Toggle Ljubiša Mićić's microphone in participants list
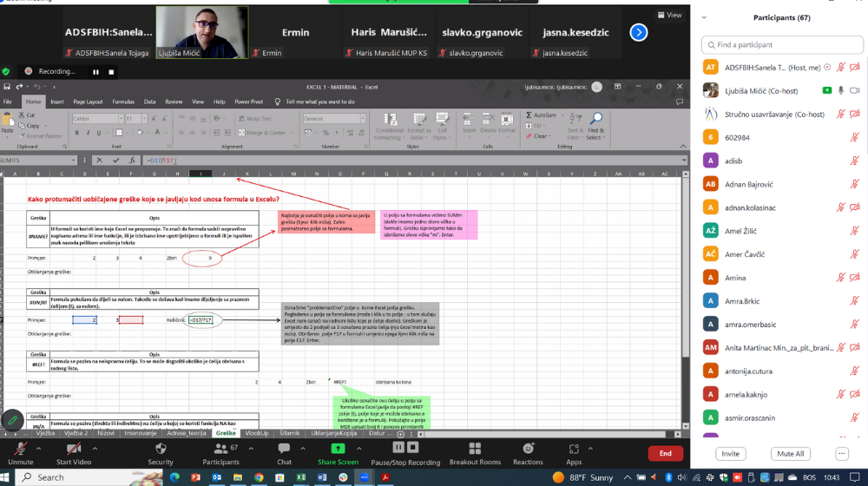Image resolution: width=868 pixels, height=486 pixels. click(x=840, y=91)
